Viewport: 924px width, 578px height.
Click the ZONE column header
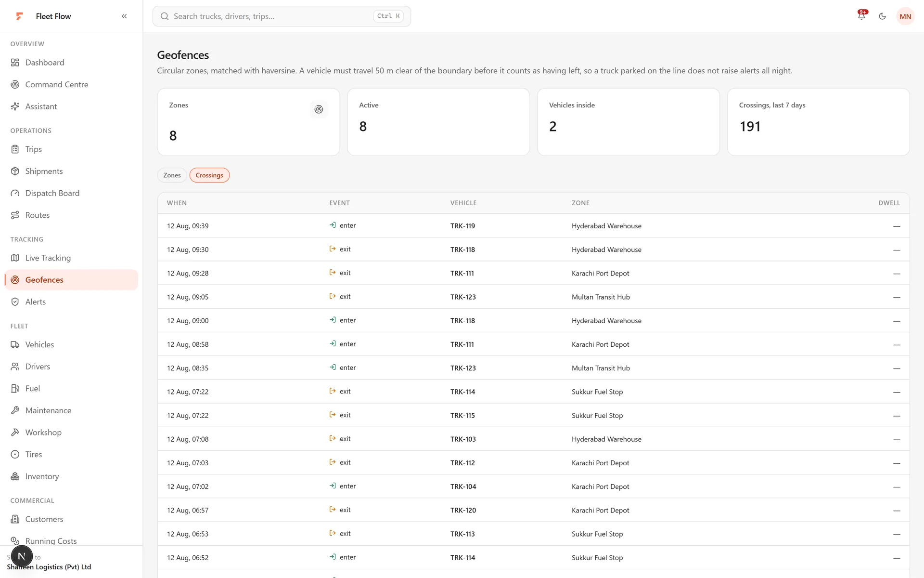point(580,203)
